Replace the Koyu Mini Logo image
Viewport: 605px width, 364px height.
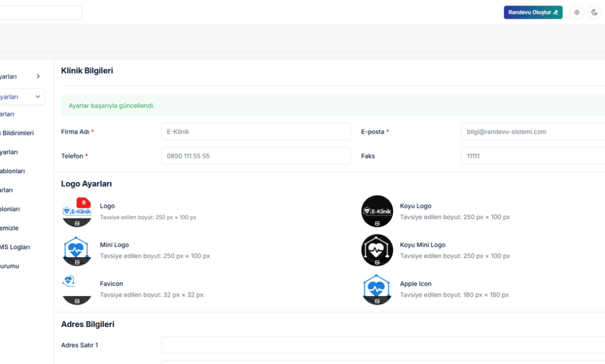tap(377, 262)
